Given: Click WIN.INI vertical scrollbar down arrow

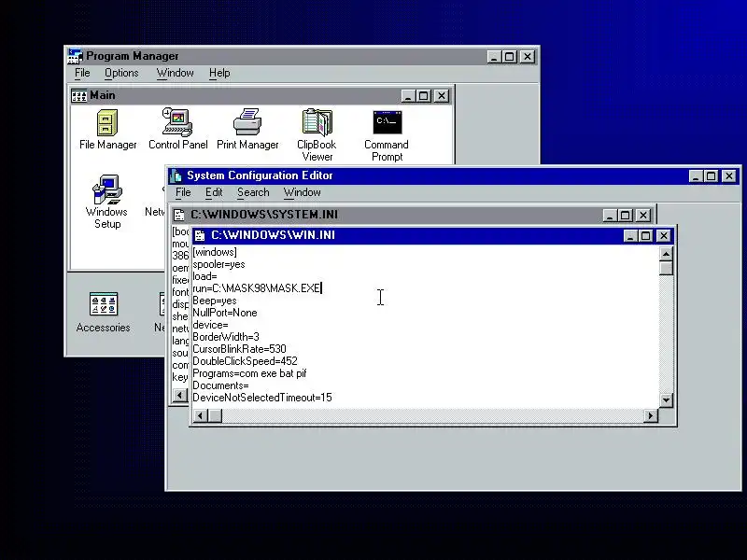Looking at the screenshot, I should pos(666,400).
